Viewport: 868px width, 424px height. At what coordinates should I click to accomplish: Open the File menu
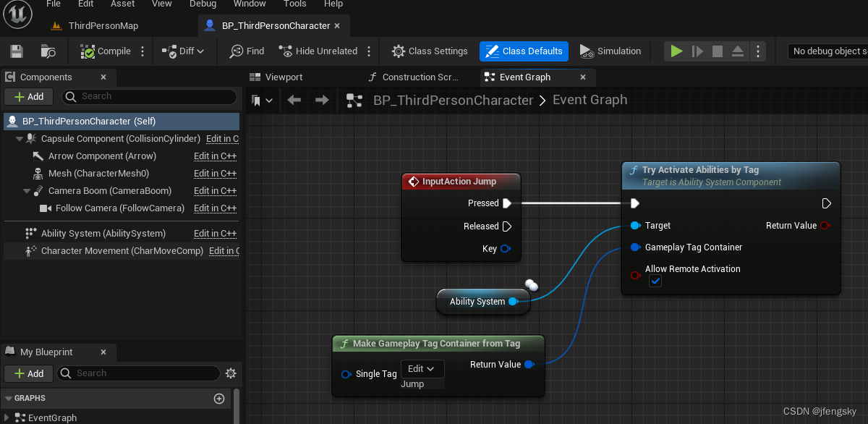pos(53,4)
